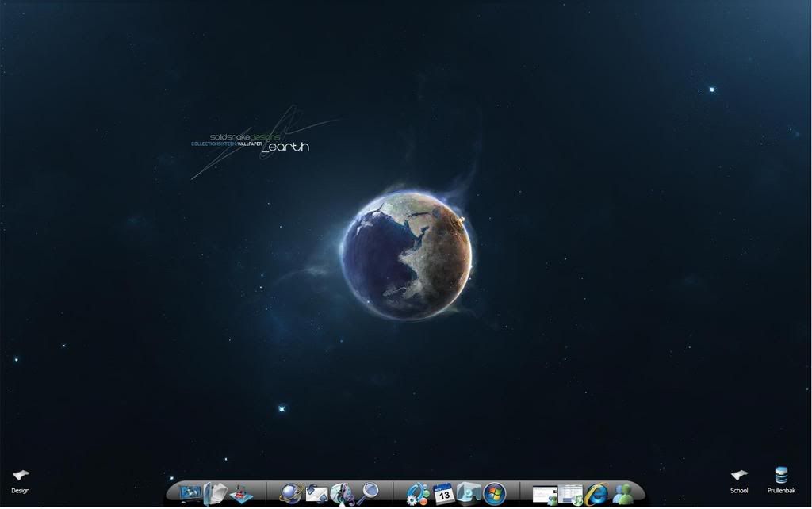This screenshot has height=509, width=812.
Task: Open Windows Live Messenger dock icon
Action: pos(622,494)
